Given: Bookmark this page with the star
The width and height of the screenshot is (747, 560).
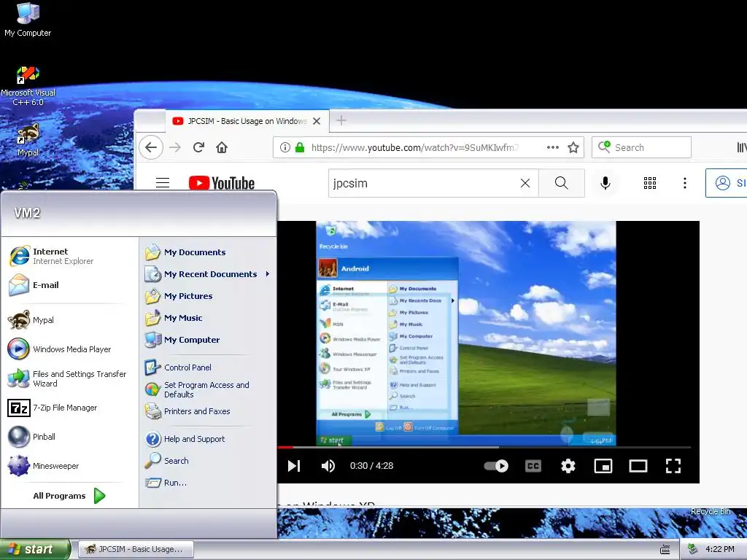Looking at the screenshot, I should tap(573, 147).
